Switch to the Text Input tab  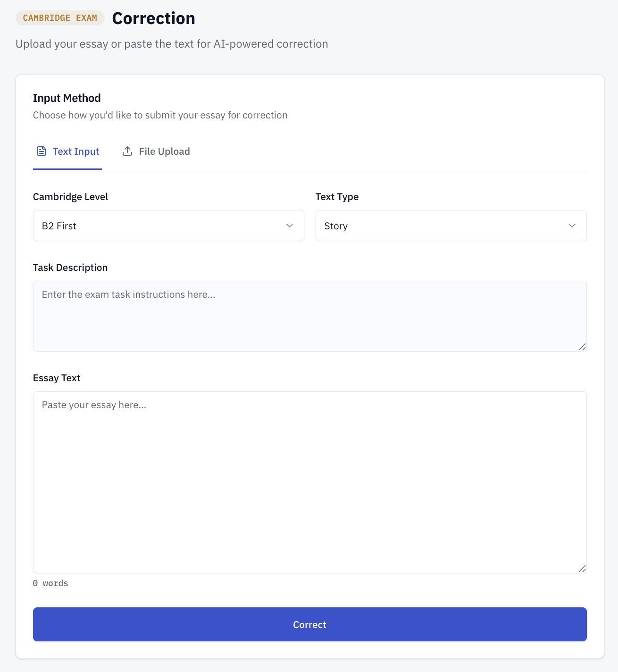(67, 151)
